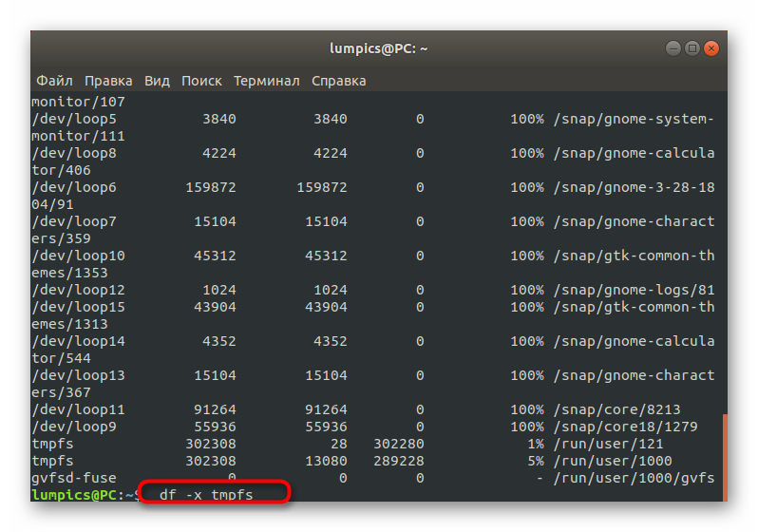758x532 pixels.
Task: Click the typed df -x tmpfs command
Action: 206,495
